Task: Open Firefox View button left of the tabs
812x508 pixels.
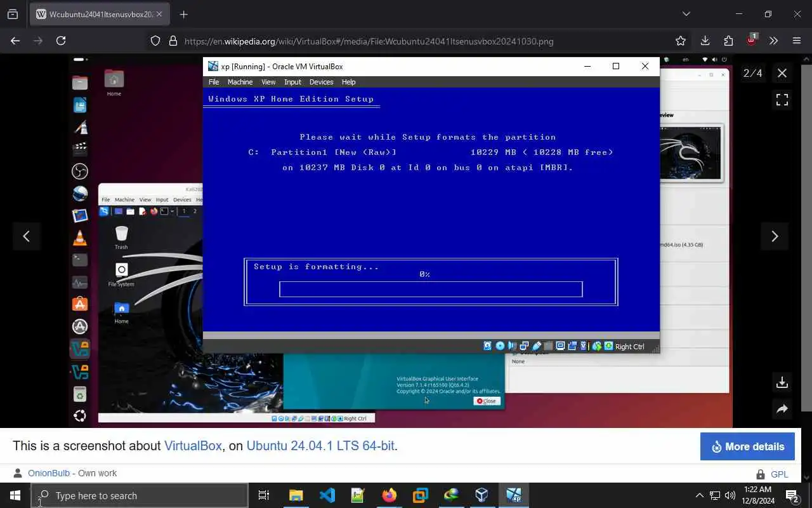Action: (x=13, y=14)
